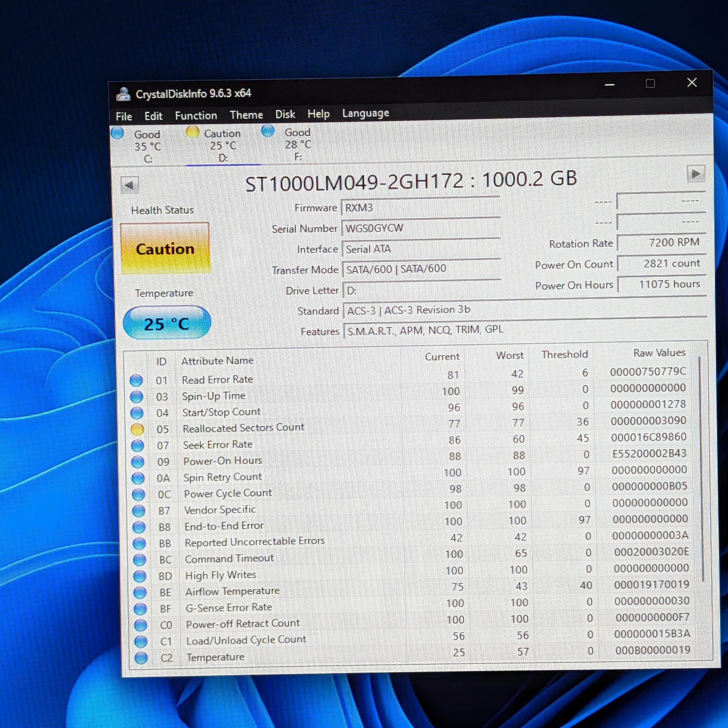This screenshot has width=728, height=728.
Task: Click the Power On Hours 11075 hours field
Action: tap(662, 284)
